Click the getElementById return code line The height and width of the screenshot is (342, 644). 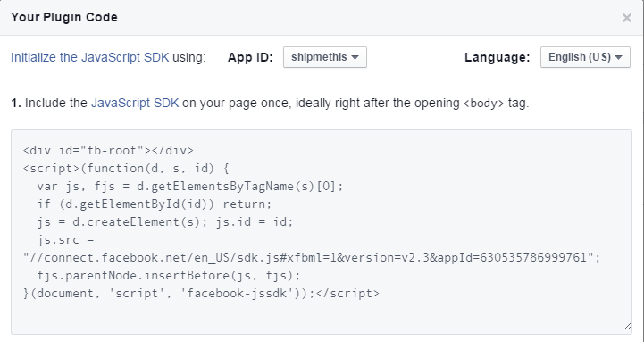[x=155, y=204]
